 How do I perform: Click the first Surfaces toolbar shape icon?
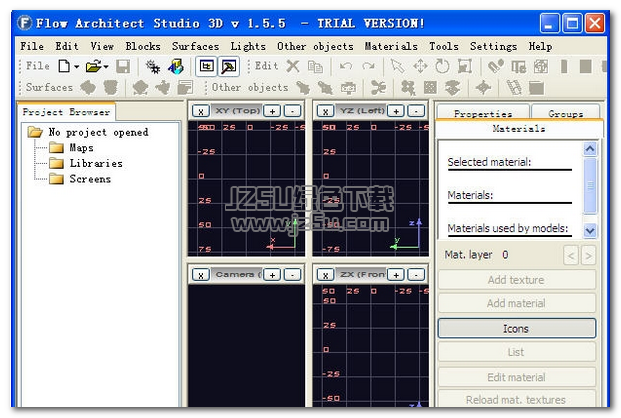(88, 88)
